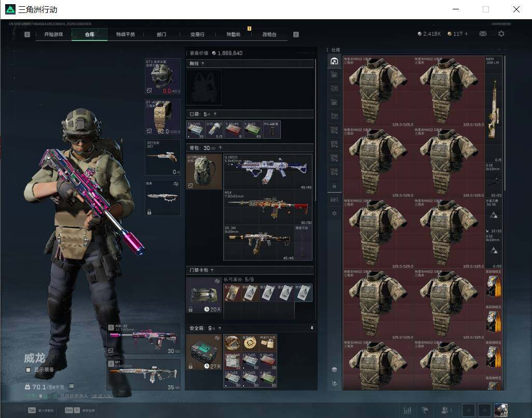Click the swap arrows on the melee knife slot
The image size is (532, 418).
176,184
